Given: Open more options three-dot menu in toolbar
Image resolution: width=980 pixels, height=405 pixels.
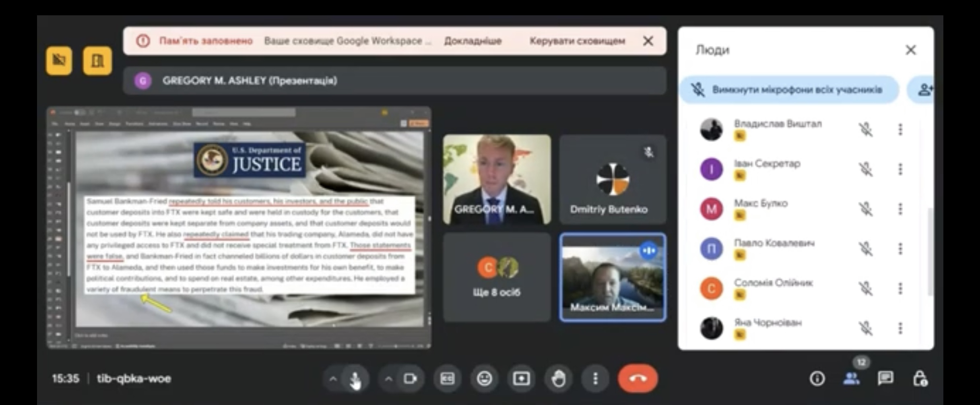Looking at the screenshot, I should point(596,378).
